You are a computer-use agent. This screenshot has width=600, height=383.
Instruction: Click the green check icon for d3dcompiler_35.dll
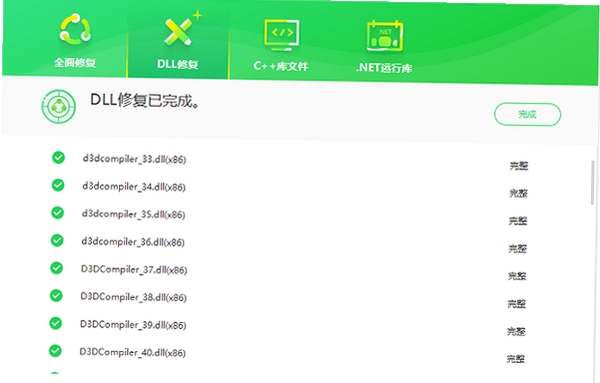pos(57,212)
